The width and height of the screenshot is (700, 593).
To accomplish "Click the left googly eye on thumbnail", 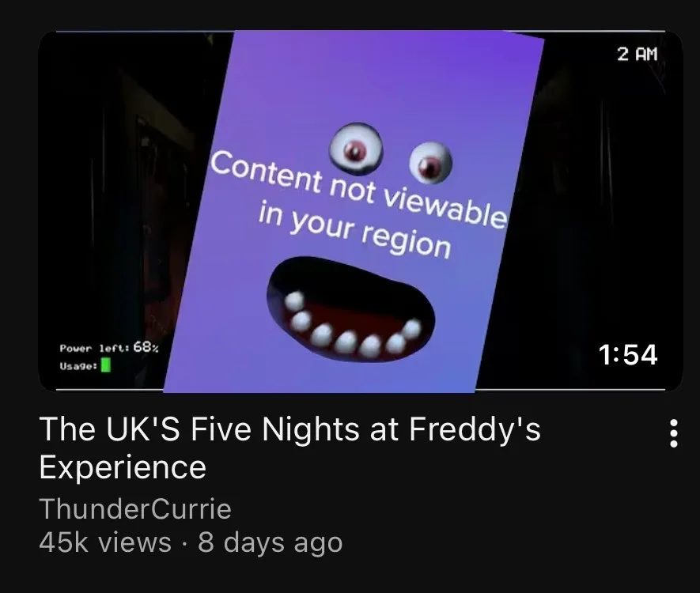I will click(x=356, y=149).
